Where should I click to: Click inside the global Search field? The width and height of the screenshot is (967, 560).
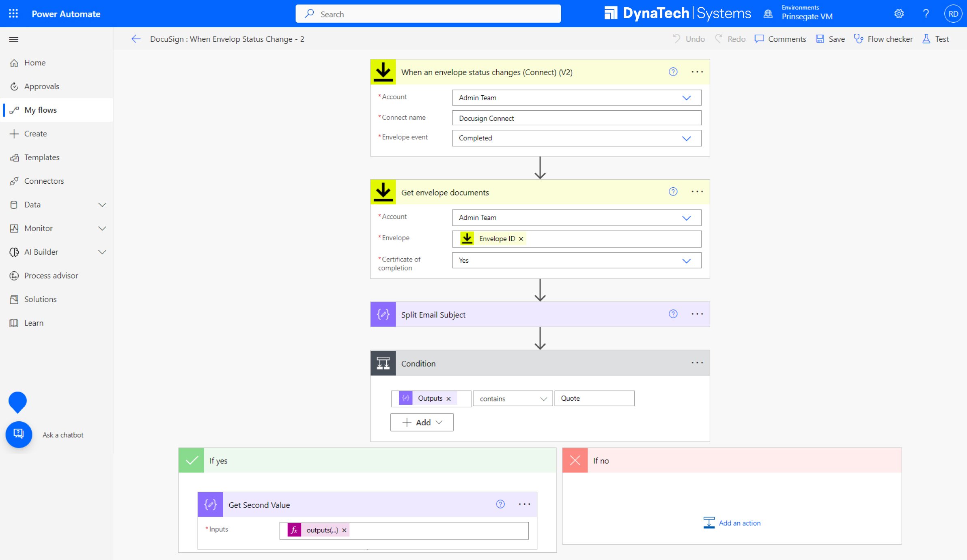(428, 13)
